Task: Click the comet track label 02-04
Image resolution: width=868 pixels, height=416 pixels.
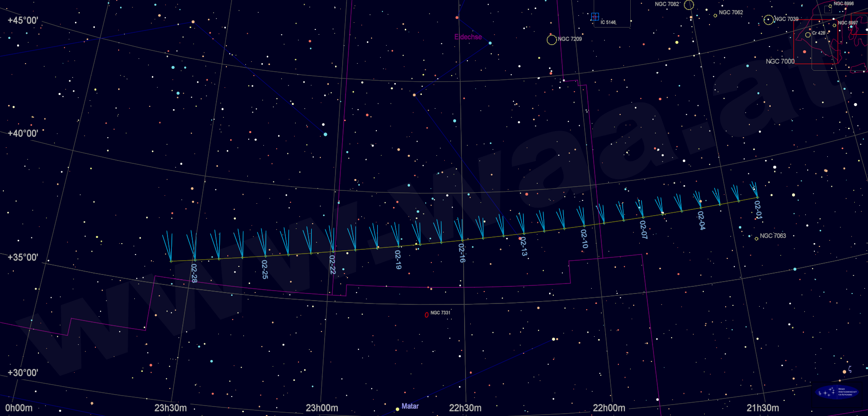Action: 701,220
